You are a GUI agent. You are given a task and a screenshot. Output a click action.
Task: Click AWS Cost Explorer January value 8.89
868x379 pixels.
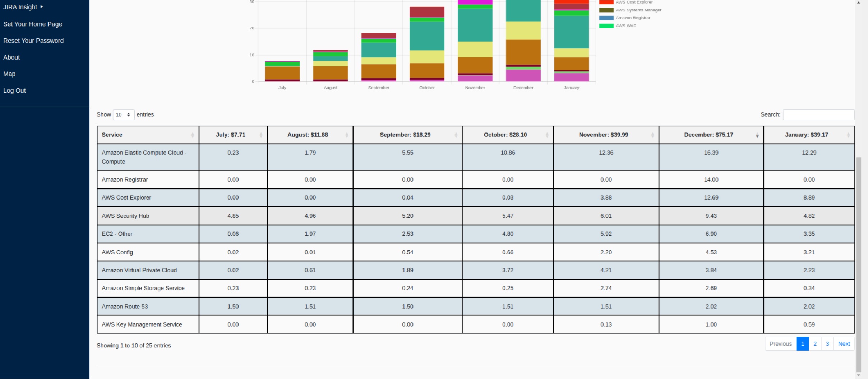point(809,198)
